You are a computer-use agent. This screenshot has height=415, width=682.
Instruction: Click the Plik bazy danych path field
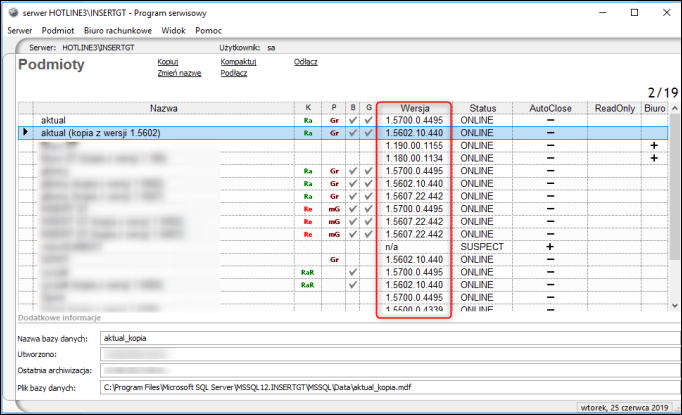click(x=391, y=387)
